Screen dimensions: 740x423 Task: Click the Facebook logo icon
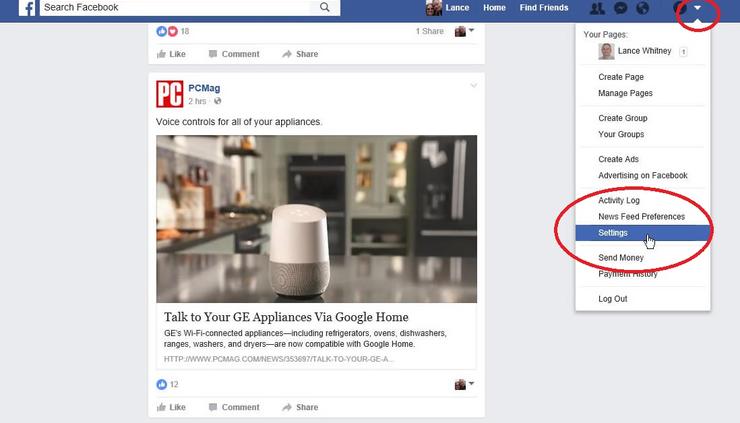coord(27,8)
